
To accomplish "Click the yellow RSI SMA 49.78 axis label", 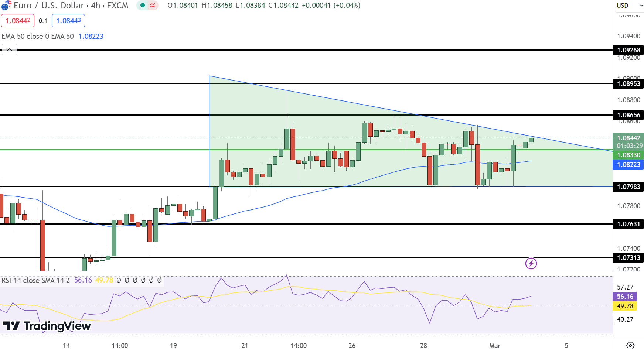I will point(625,306).
